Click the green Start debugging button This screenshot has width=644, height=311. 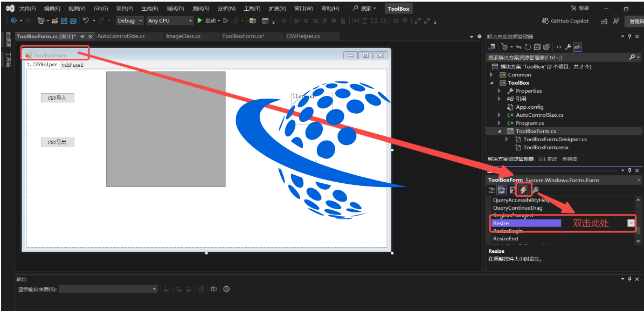click(x=199, y=20)
